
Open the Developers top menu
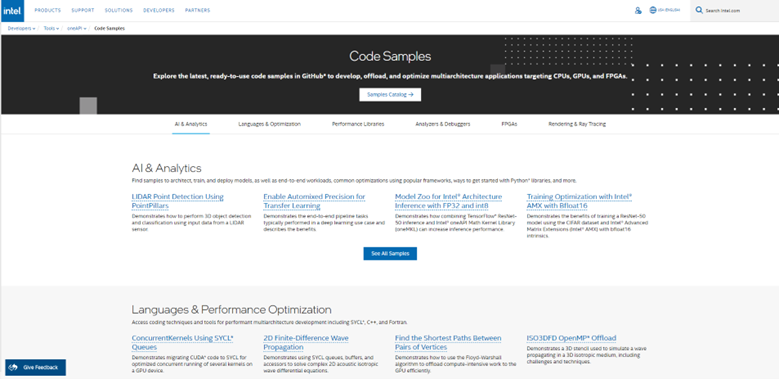coord(158,10)
